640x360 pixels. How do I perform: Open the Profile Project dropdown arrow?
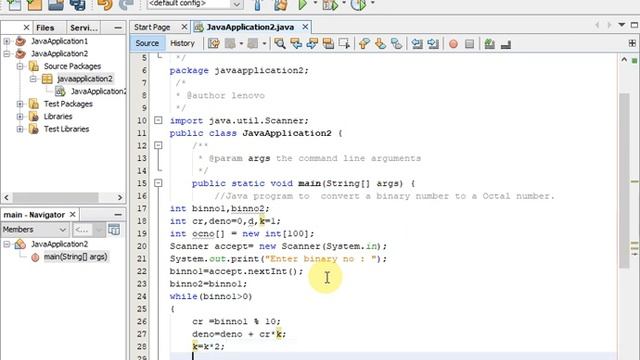coord(372,3)
